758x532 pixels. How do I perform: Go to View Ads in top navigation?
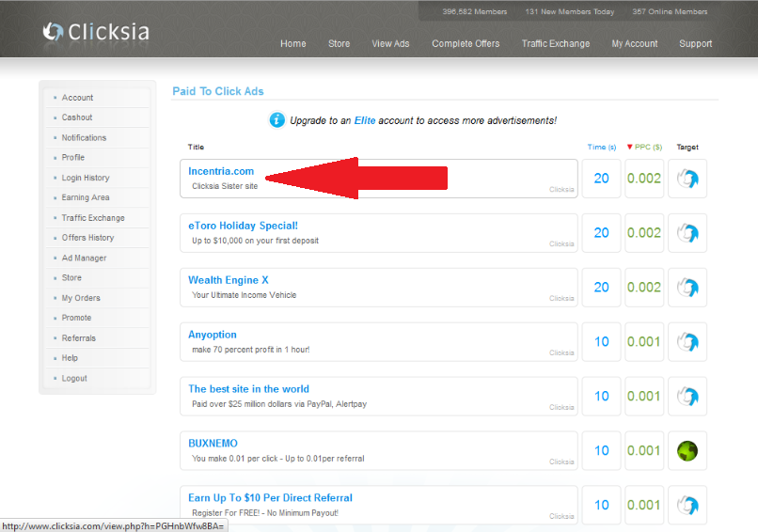pos(390,43)
